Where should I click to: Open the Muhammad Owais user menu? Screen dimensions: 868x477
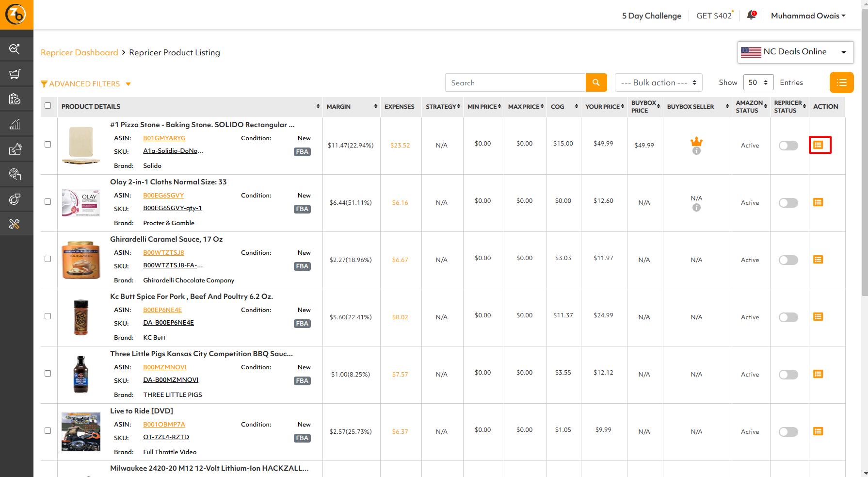click(x=808, y=16)
